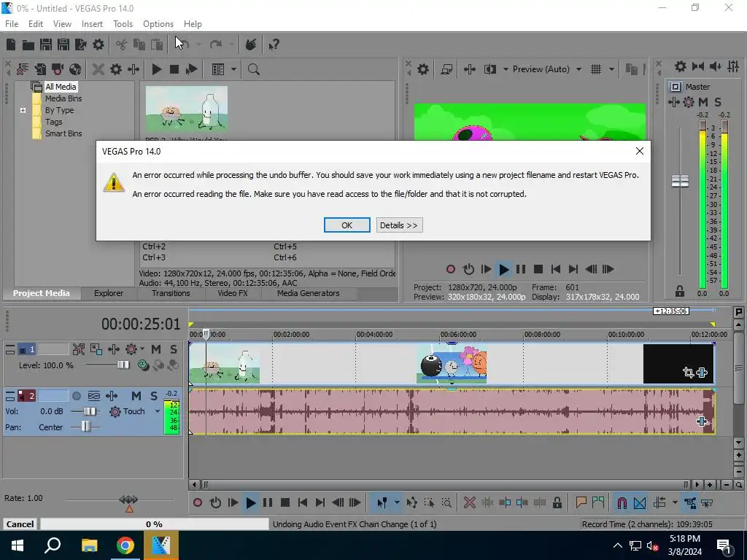Viewport: 747px width, 560px height.
Task: Click the red Delete X in bottom toolbar
Action: [x=470, y=502]
